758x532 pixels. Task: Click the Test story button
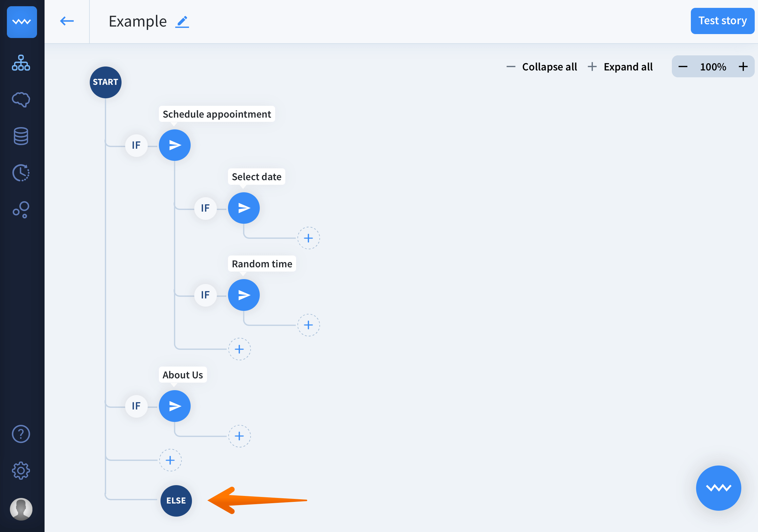tap(722, 21)
